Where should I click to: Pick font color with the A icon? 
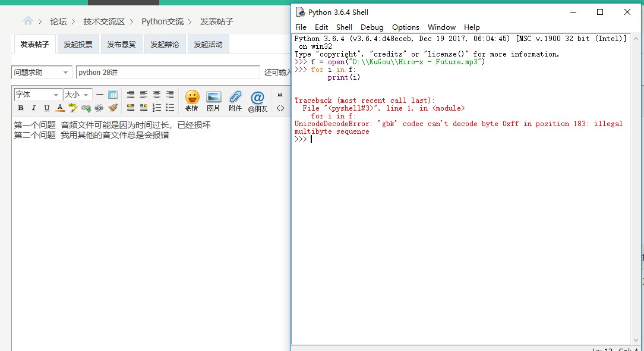tap(59, 108)
